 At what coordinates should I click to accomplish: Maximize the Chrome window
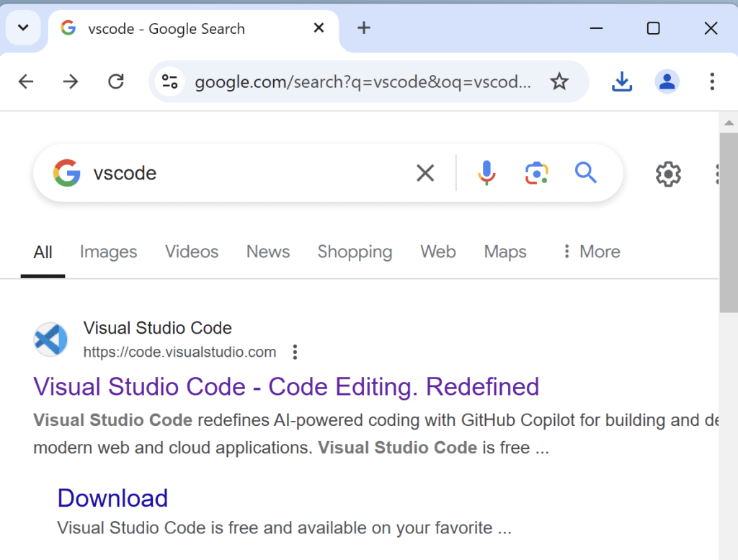coord(653,28)
